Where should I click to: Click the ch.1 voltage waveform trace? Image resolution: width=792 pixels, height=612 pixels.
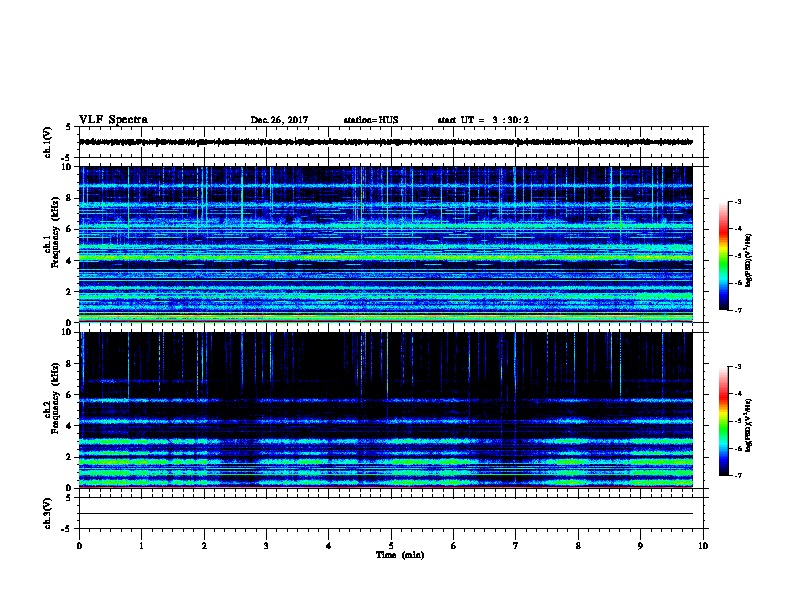tap(386, 142)
